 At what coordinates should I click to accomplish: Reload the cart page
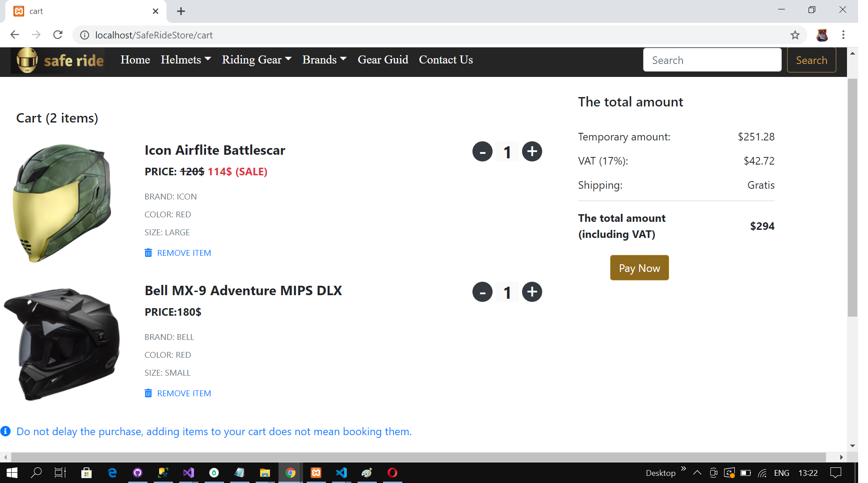58,35
